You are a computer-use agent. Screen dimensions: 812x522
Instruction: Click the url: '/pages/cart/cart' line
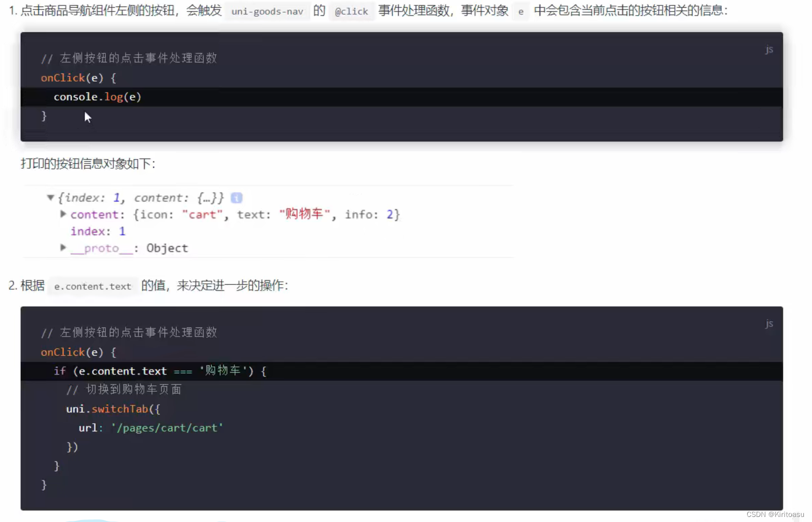coord(151,428)
